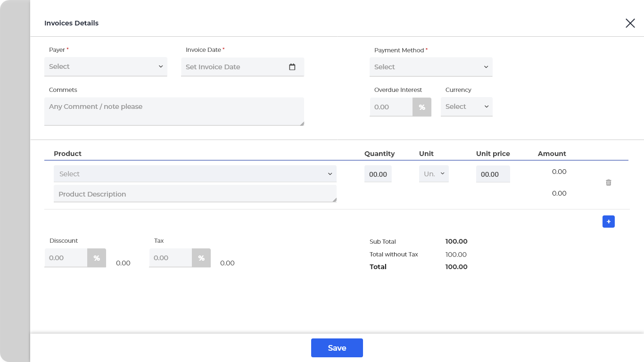The width and height of the screenshot is (644, 362).
Task: Click the Unit price input field
Action: (493, 174)
